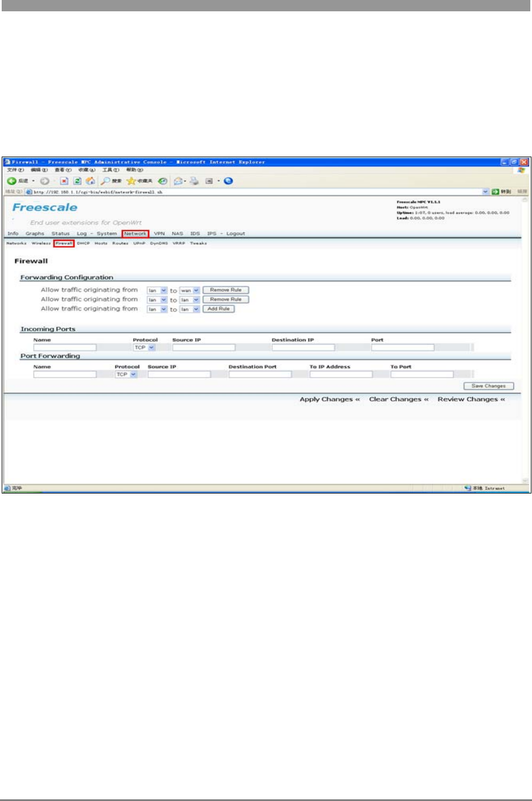
Task: Switch to the Routes subtab
Action: [120, 243]
